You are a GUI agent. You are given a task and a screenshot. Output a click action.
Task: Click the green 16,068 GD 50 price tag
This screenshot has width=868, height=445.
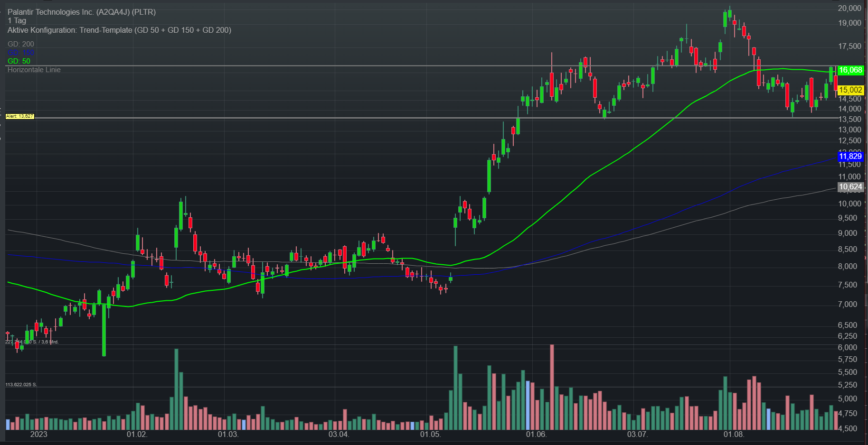(x=850, y=70)
